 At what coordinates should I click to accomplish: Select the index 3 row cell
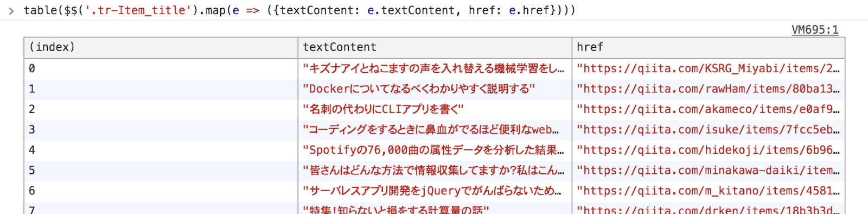click(x=161, y=130)
